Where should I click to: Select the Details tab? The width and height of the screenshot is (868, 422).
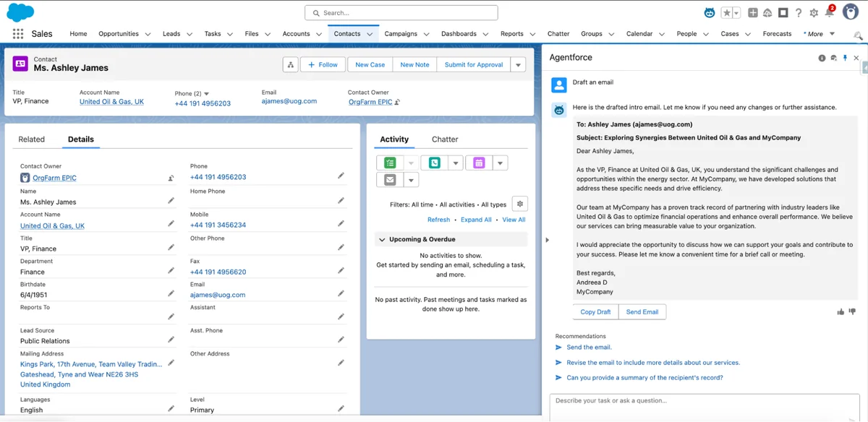(x=81, y=139)
